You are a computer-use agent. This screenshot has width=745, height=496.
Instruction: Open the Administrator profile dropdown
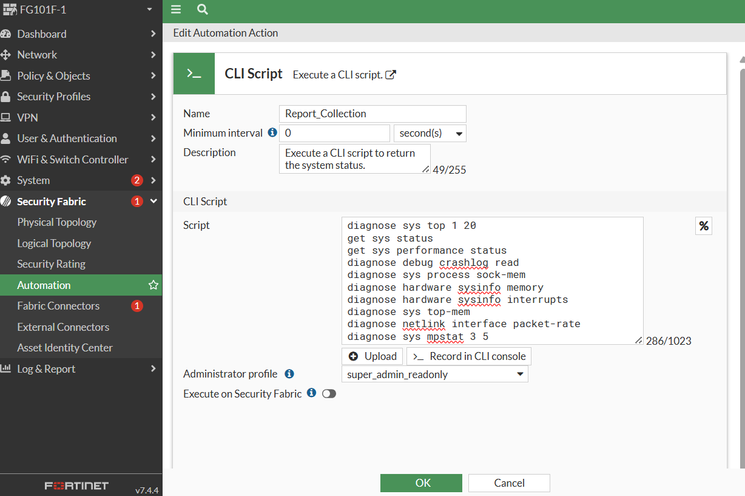pos(434,374)
